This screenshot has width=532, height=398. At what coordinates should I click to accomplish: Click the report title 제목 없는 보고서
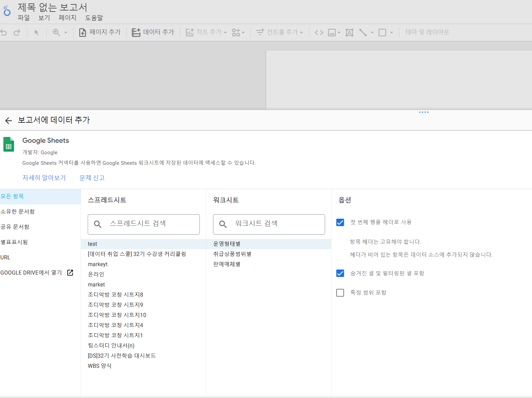coord(52,7)
